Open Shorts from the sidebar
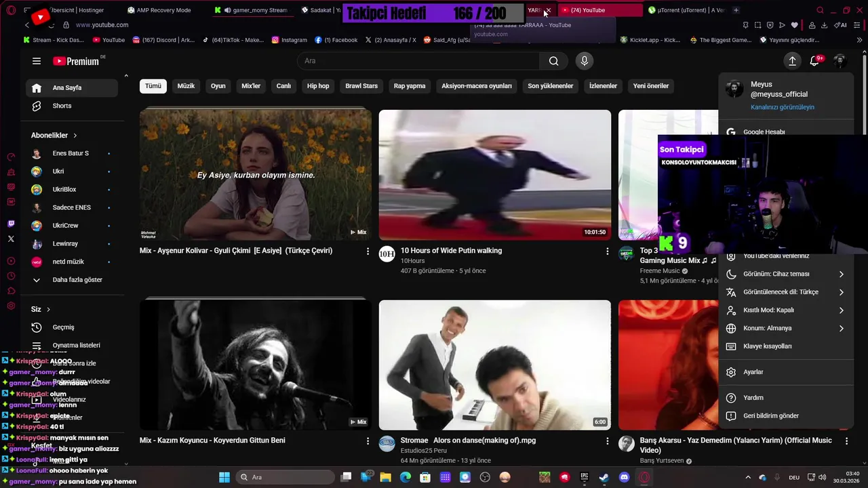Image resolution: width=868 pixels, height=488 pixels. (x=72, y=106)
